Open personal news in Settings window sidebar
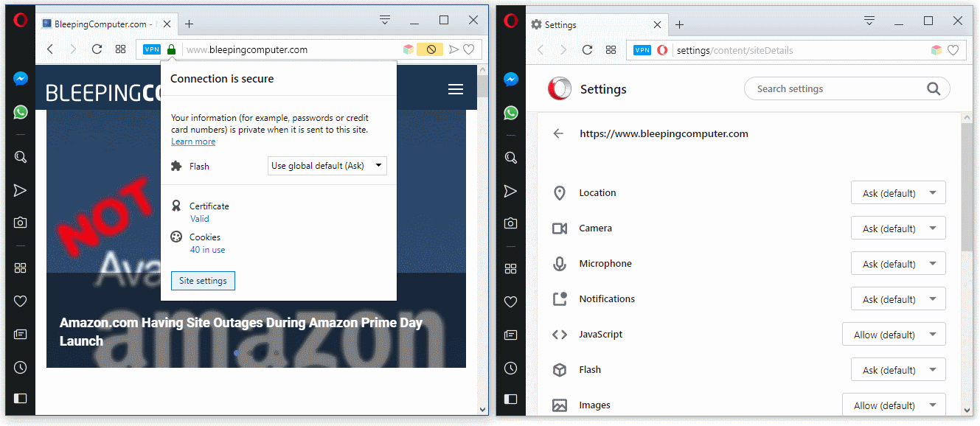This screenshot has height=426, width=980. [x=510, y=335]
